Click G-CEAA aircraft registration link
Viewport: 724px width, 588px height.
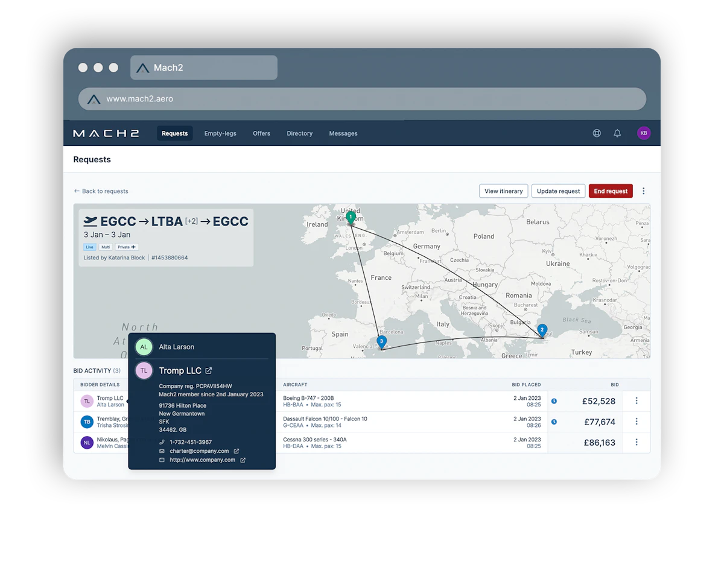(293, 426)
